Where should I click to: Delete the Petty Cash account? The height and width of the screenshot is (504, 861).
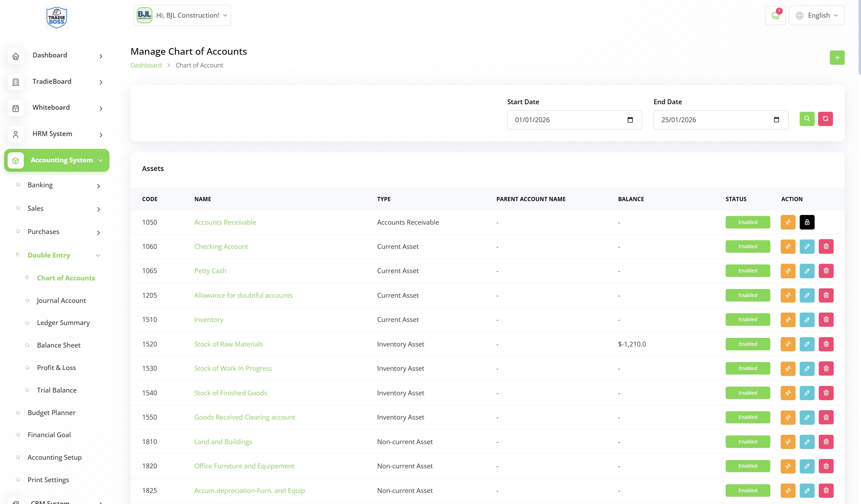coord(826,271)
